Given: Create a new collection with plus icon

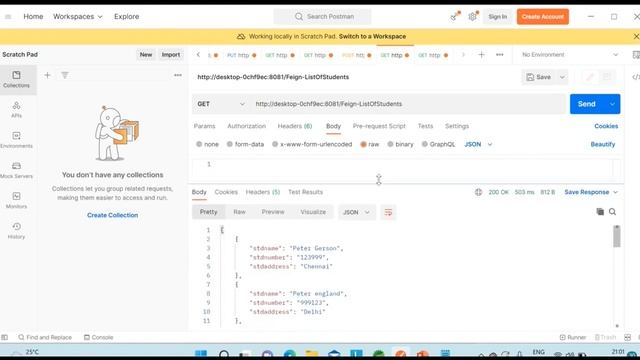Looking at the screenshot, I should 47,75.
